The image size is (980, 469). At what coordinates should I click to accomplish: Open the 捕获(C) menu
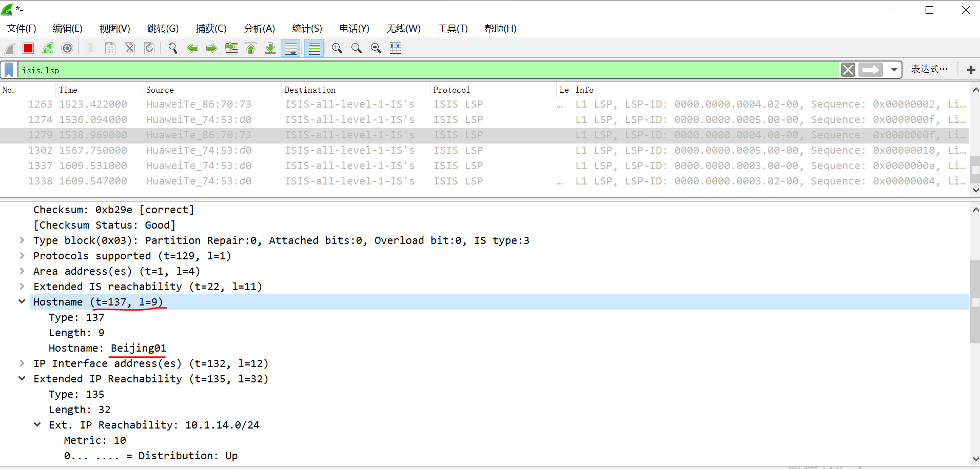211,29
